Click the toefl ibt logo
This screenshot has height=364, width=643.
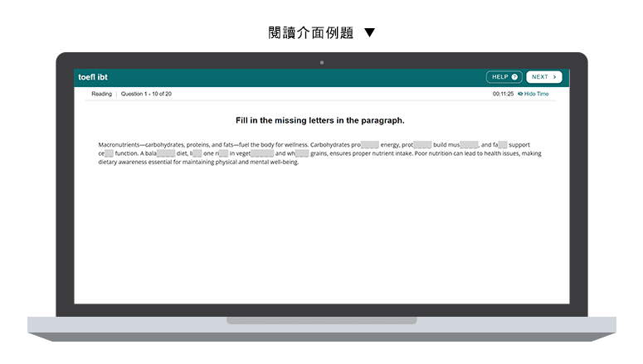93,77
